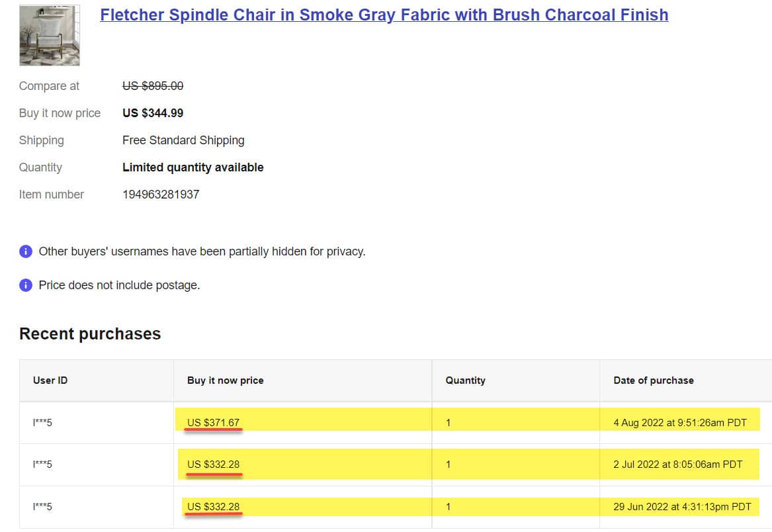Click the User ID column header
This screenshot has width=772, height=532.
pos(50,380)
